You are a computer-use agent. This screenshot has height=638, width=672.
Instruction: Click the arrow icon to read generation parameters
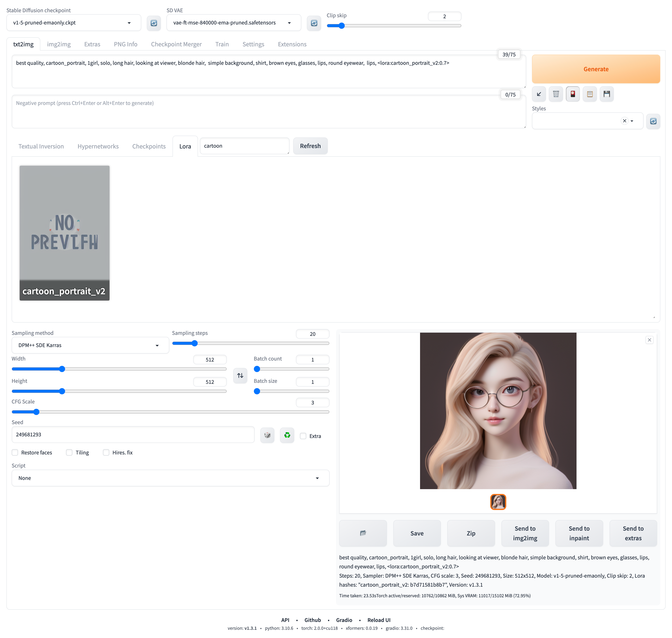(x=539, y=94)
